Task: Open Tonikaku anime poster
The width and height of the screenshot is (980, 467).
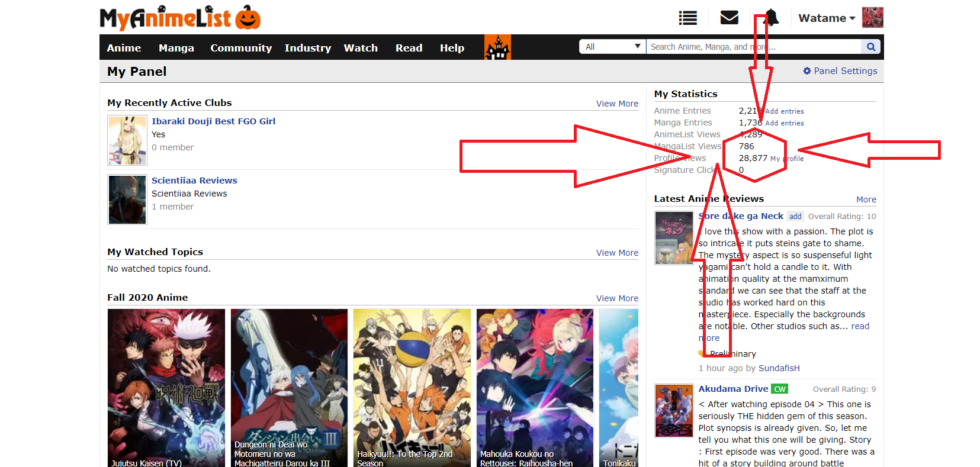Action: coord(619,388)
